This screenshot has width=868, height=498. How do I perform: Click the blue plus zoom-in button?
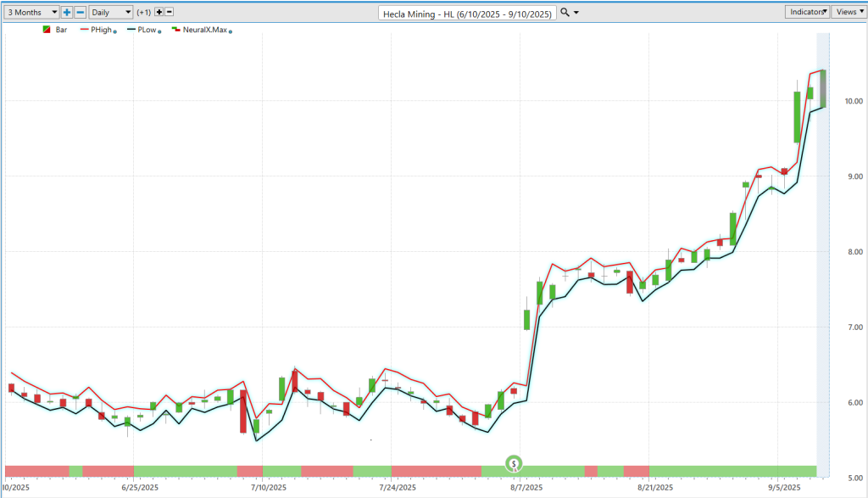pyautogui.click(x=67, y=12)
